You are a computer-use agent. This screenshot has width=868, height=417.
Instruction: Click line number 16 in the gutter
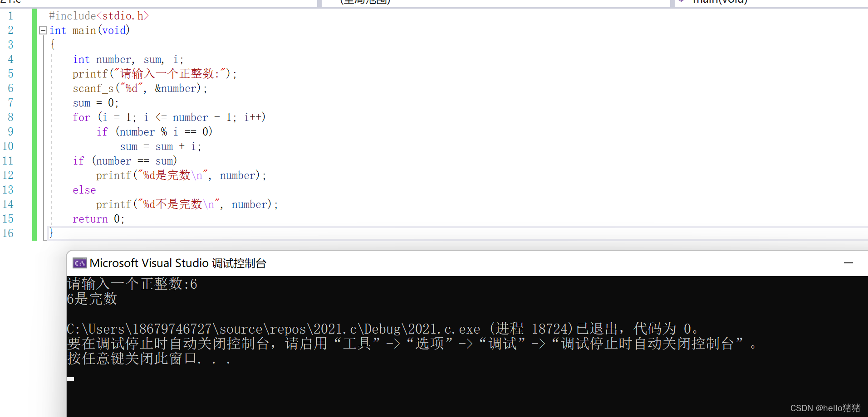click(8, 233)
